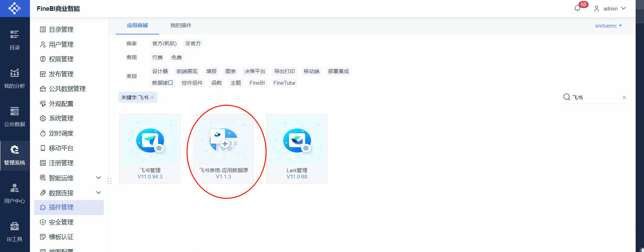Open 插件管理 in the sidebar

click(69, 207)
